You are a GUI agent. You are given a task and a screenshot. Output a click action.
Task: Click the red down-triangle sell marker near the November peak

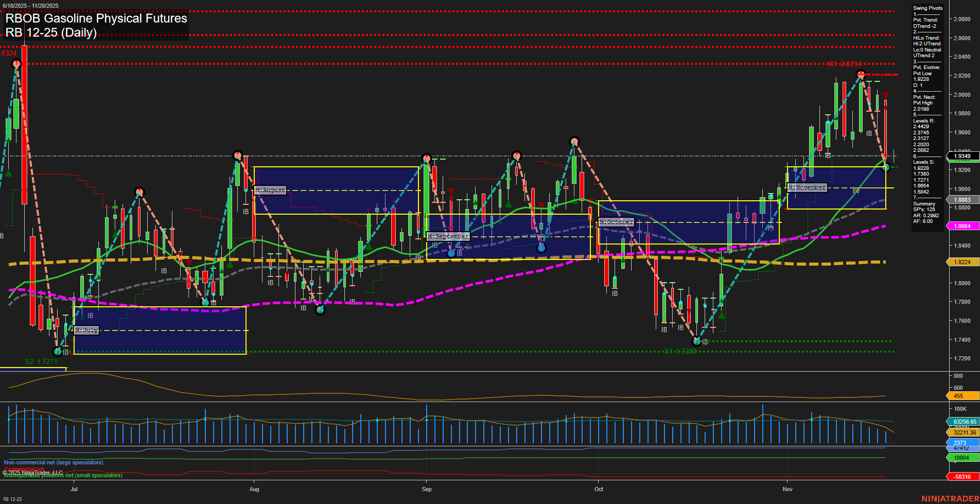(886, 95)
